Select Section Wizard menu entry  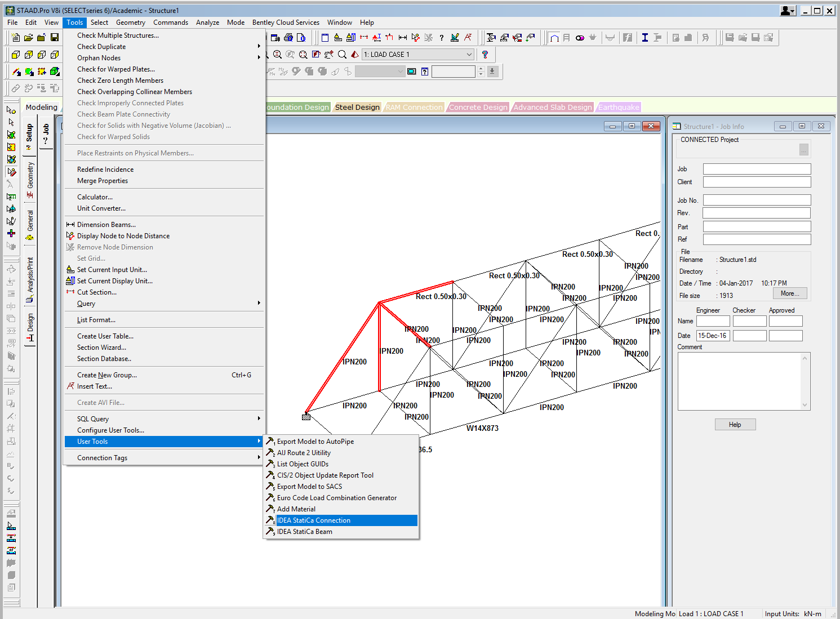(101, 348)
